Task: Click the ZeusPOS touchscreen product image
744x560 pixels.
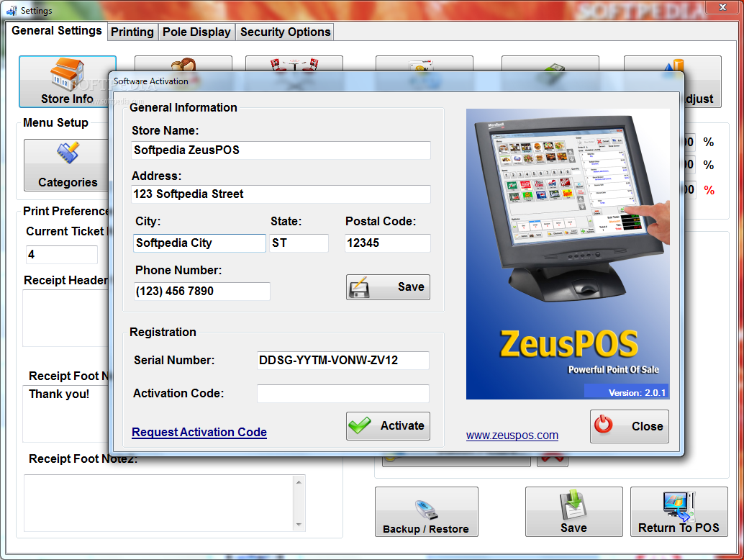Action: [568, 254]
